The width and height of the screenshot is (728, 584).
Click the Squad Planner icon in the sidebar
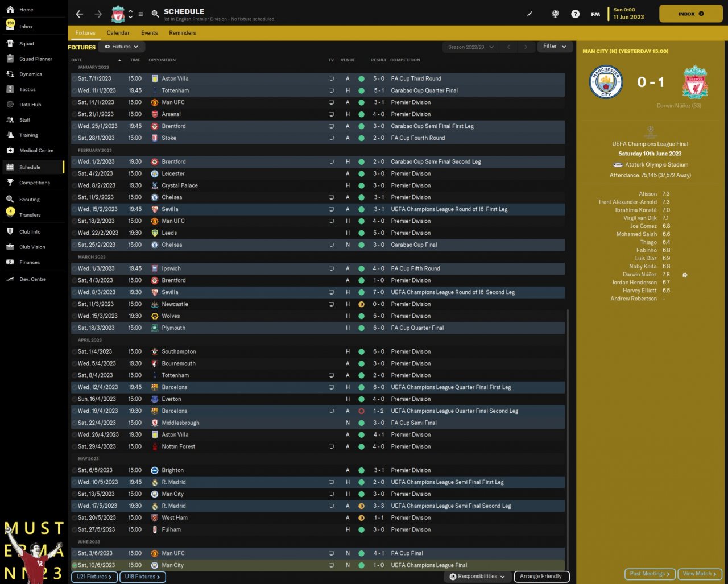pyautogui.click(x=10, y=59)
